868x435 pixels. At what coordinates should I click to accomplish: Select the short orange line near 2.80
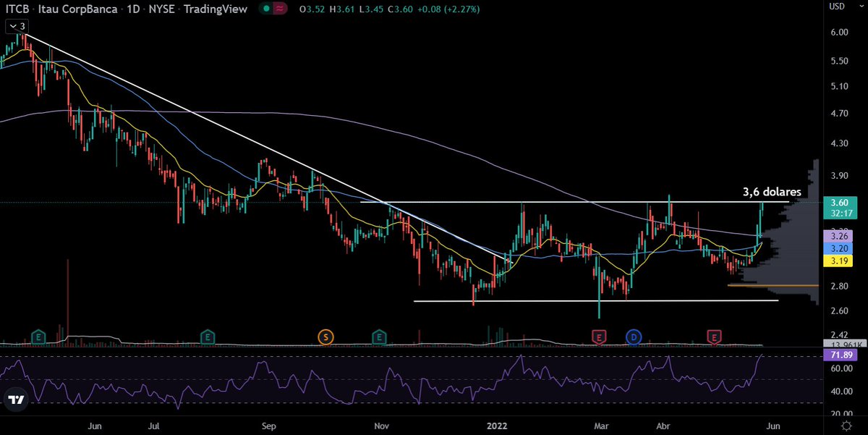pos(773,286)
